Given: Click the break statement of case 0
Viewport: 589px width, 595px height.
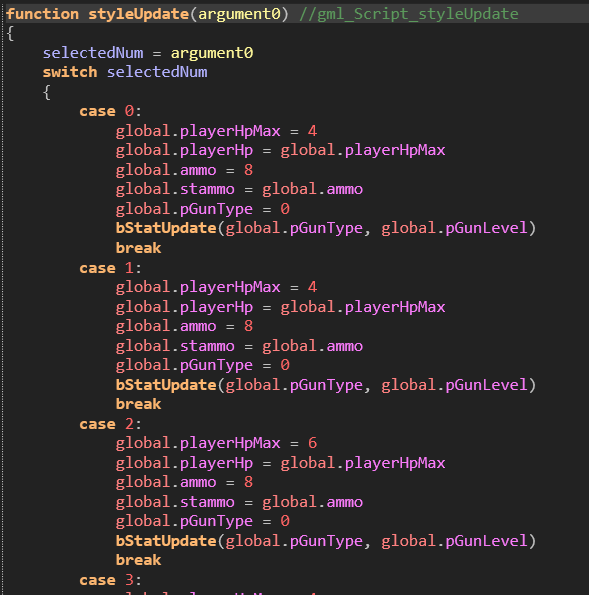Looking at the screenshot, I should tap(139, 248).
